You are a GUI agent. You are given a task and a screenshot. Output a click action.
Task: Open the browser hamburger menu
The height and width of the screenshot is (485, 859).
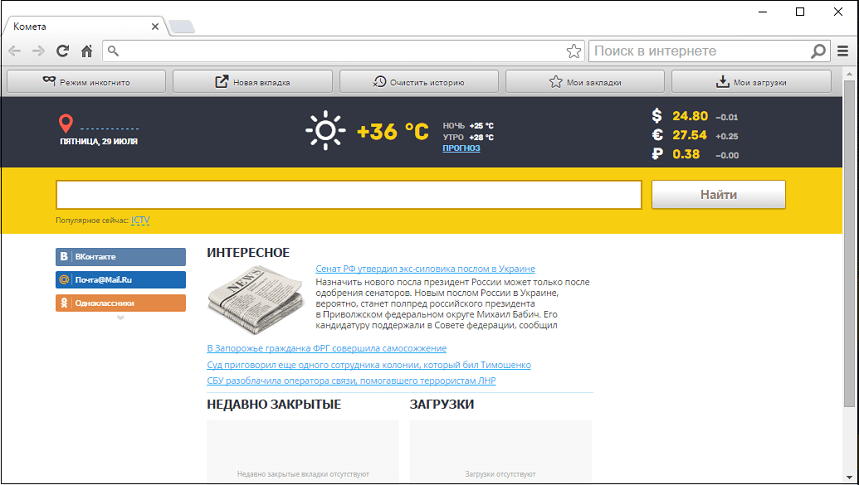pos(843,51)
